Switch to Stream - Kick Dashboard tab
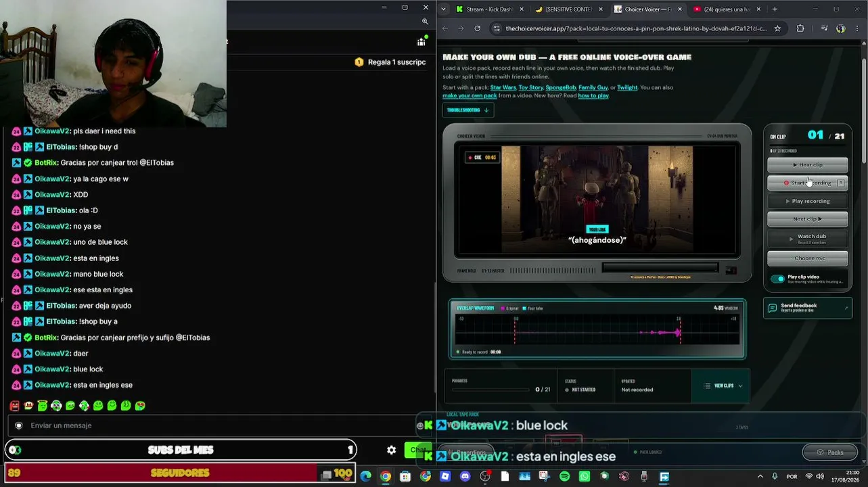868x487 pixels. (489, 9)
